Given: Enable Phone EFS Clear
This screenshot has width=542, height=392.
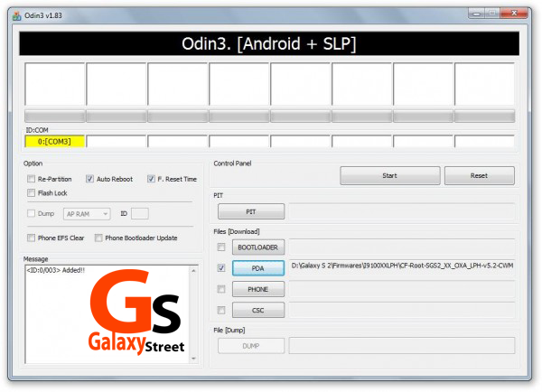Looking at the screenshot, I should click(31, 238).
